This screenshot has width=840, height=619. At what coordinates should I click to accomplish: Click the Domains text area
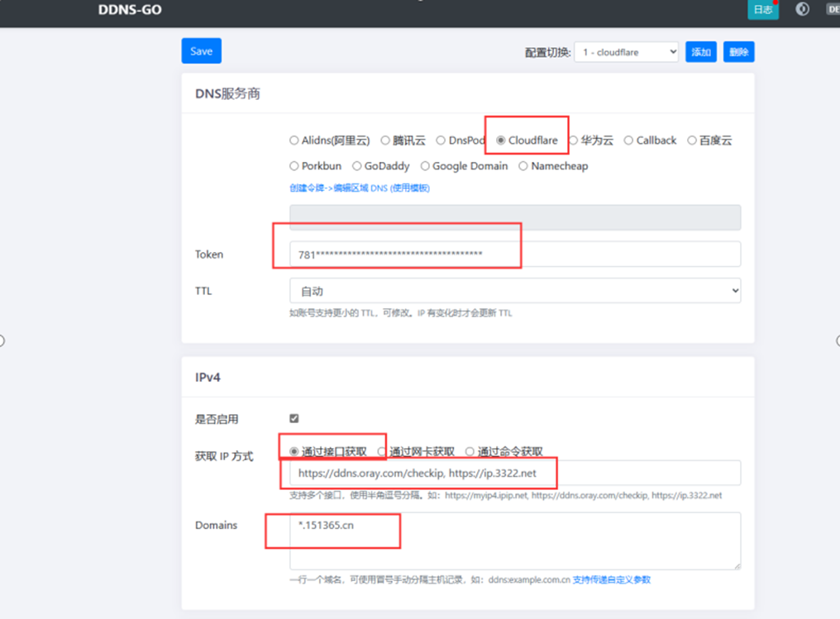(x=514, y=540)
